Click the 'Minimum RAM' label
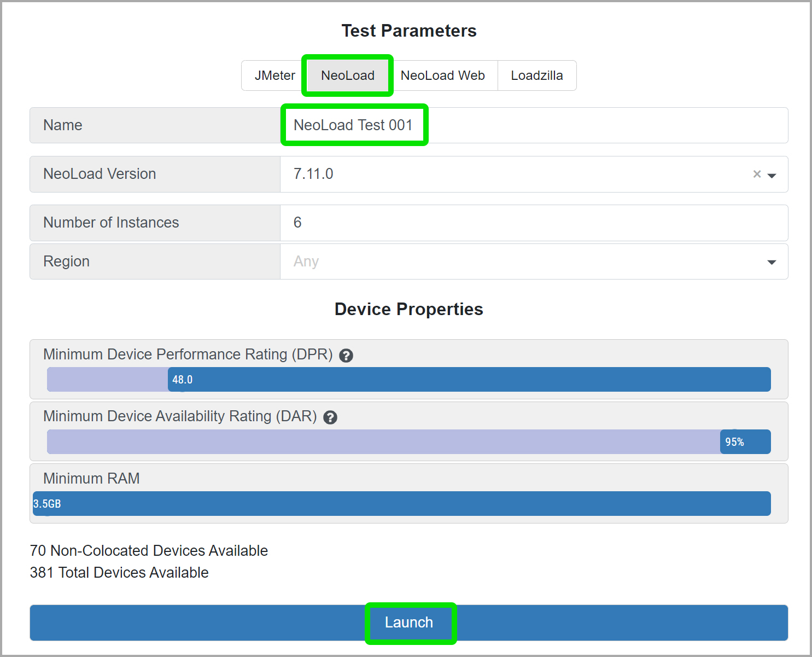 [91, 479]
